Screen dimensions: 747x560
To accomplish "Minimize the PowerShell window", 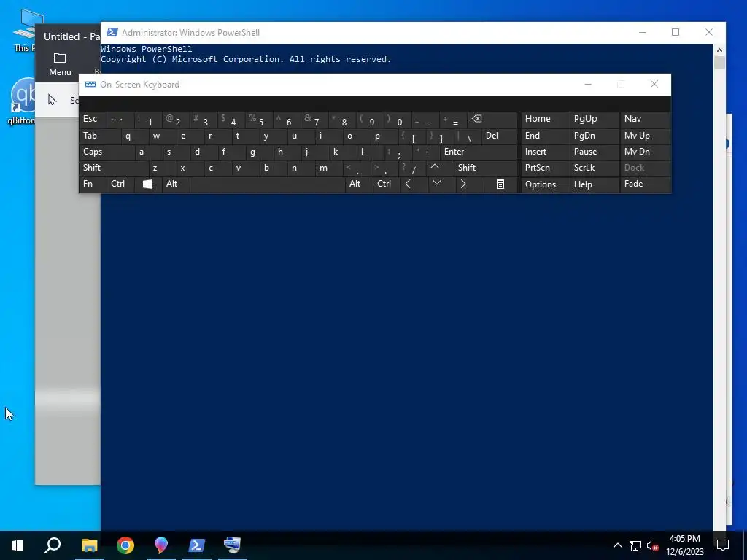I will (642, 32).
